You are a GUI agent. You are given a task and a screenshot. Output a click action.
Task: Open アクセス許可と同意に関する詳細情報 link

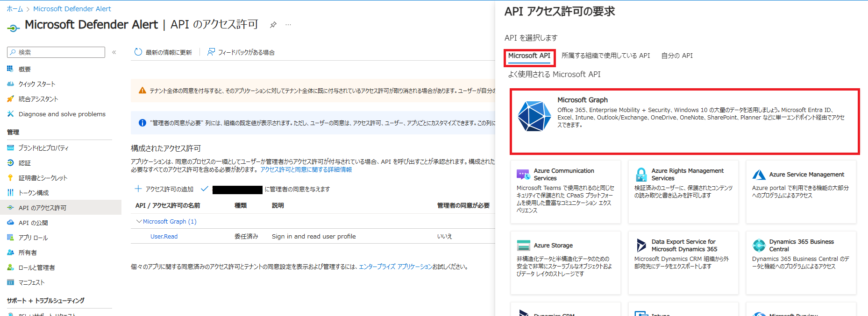click(x=306, y=169)
